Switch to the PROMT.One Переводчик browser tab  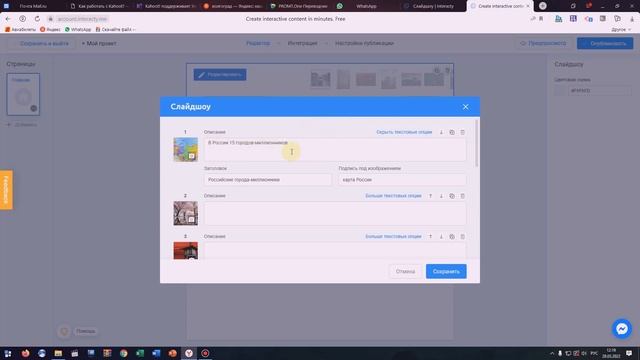point(302,6)
